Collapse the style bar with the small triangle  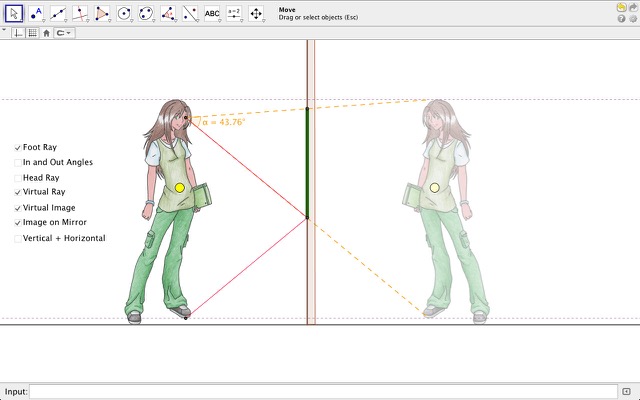click(4, 31)
